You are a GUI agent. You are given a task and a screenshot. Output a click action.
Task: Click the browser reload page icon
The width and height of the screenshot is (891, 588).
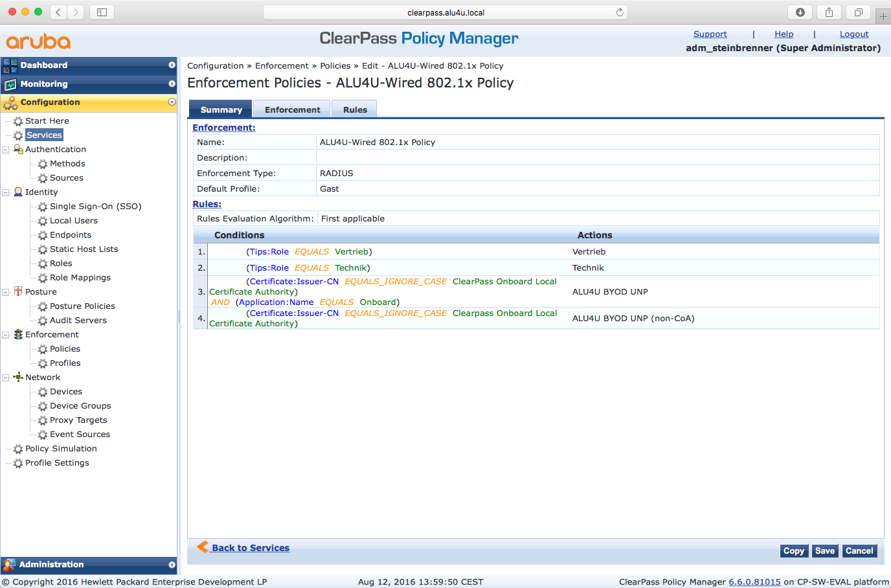click(620, 12)
